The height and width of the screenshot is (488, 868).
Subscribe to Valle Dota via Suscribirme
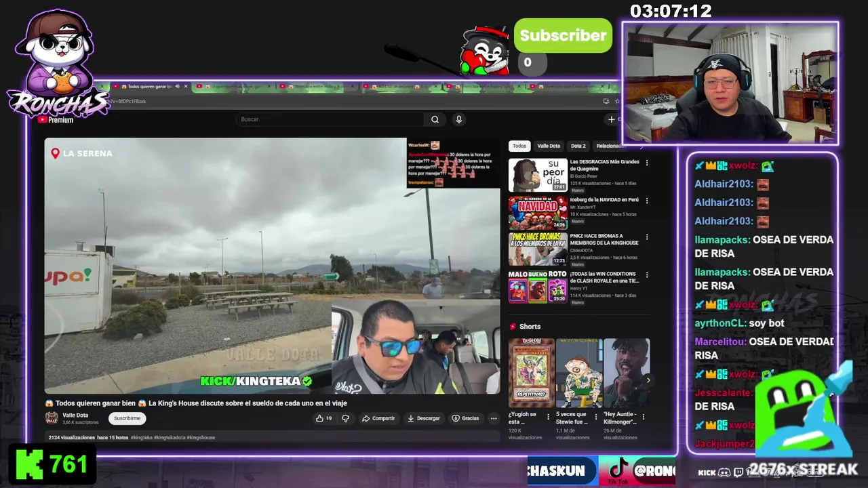[127, 418]
